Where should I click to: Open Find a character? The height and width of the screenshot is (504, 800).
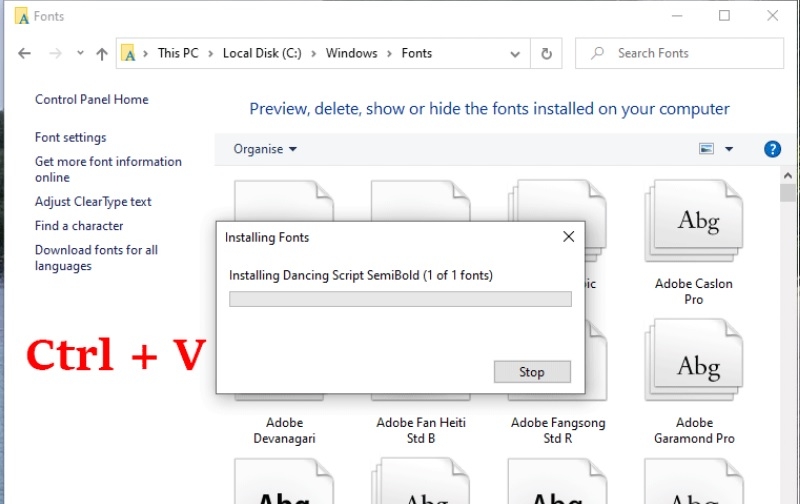tap(79, 225)
